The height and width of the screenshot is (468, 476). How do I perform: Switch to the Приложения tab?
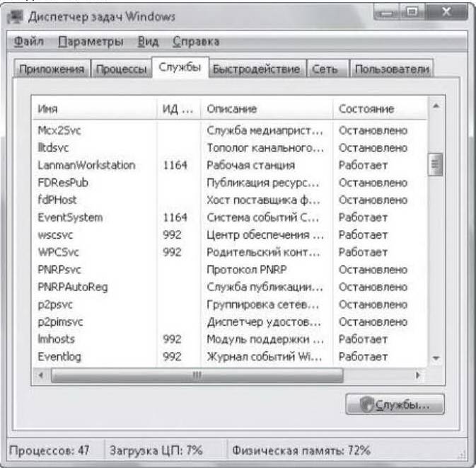52,69
